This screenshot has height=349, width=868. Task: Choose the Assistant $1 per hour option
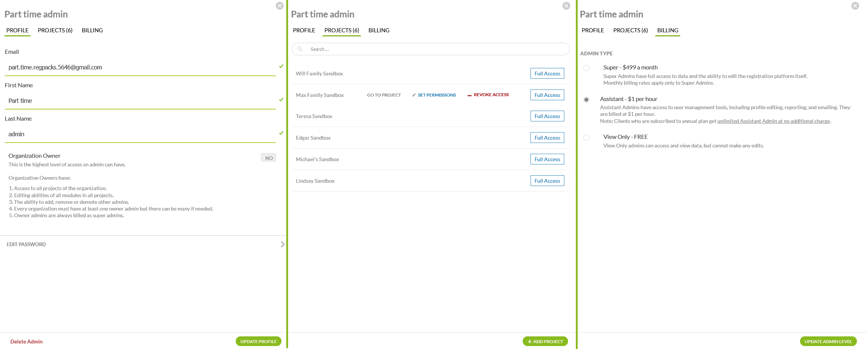(586, 100)
